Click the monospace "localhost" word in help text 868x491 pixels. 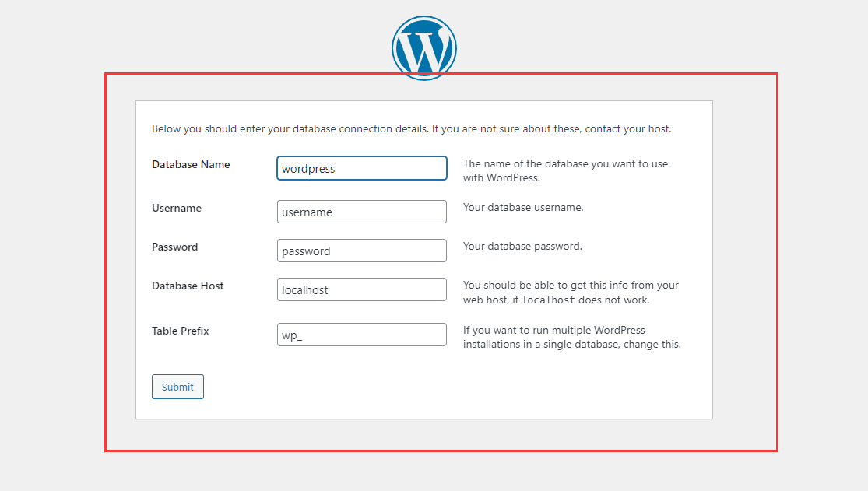[x=548, y=300]
